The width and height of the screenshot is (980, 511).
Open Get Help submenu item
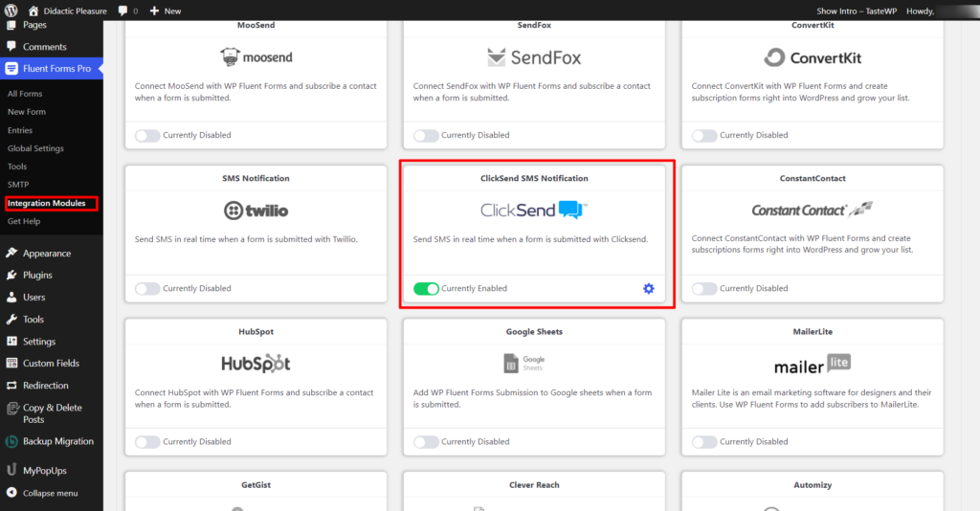[24, 221]
